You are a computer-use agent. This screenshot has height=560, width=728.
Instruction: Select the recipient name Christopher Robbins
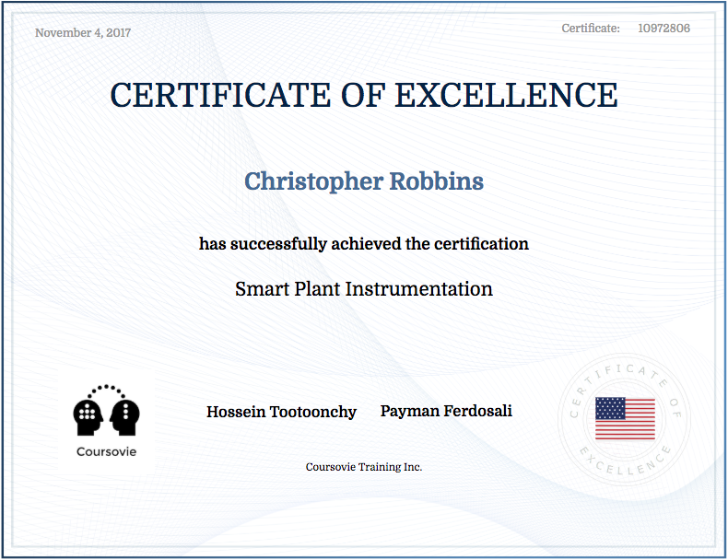tap(364, 181)
